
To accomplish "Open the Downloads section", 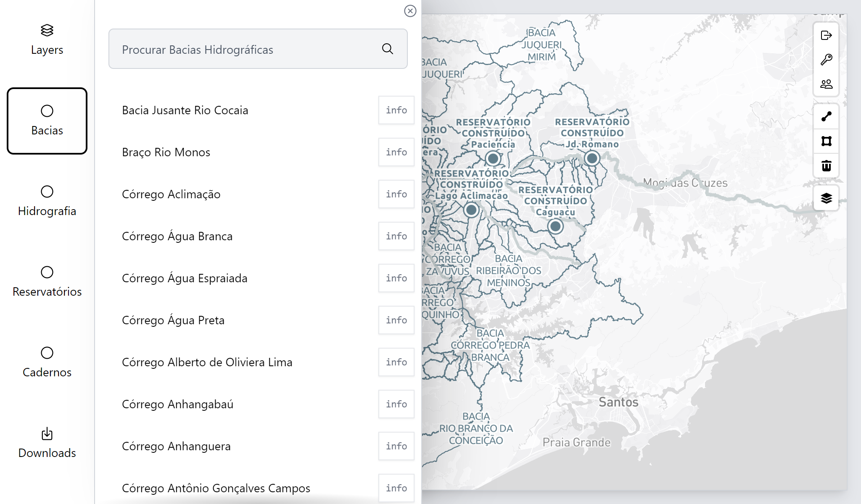I will (47, 444).
